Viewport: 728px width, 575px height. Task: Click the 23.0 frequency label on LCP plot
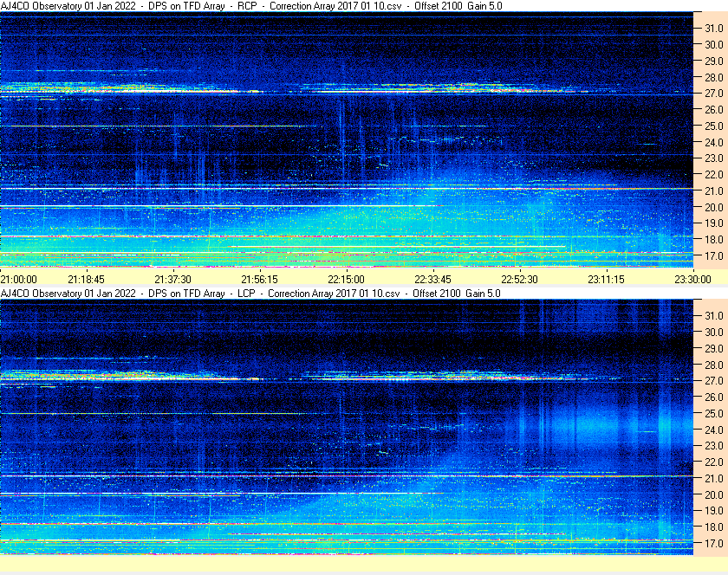tap(714, 446)
